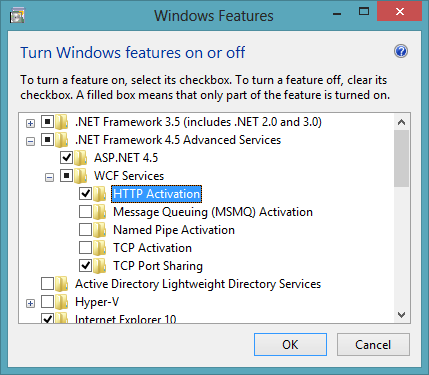
Task: Select the TCP Activation item
Action: click(152, 248)
